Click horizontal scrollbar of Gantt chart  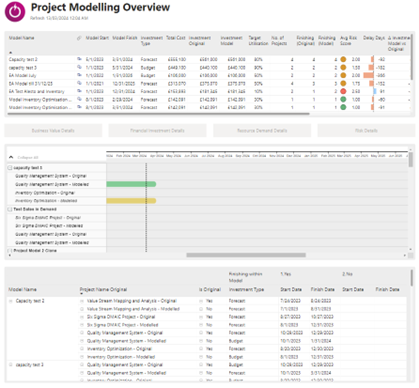246,255
